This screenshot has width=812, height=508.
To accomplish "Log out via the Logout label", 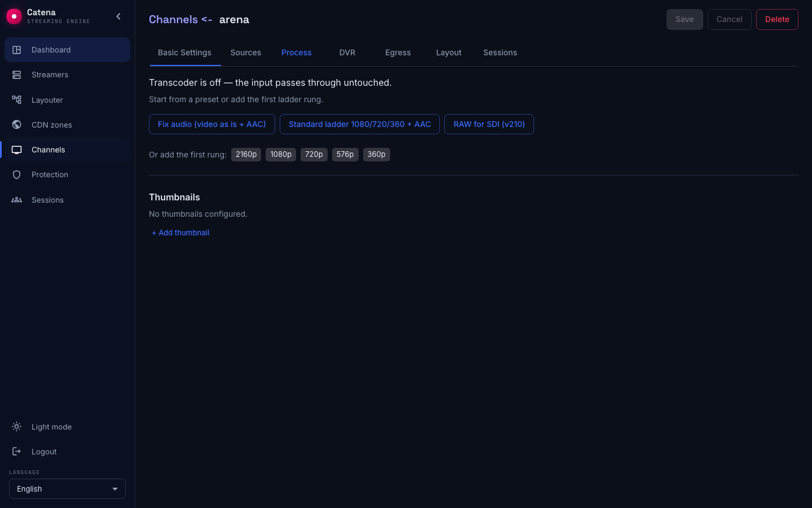I will pos(44,452).
